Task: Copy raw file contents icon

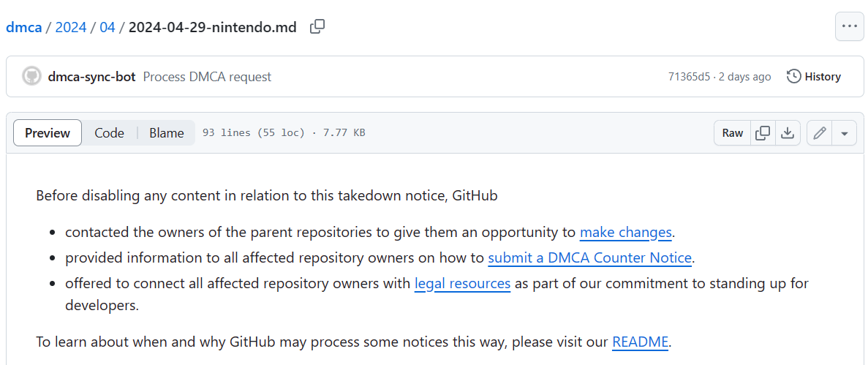Action: (x=763, y=133)
